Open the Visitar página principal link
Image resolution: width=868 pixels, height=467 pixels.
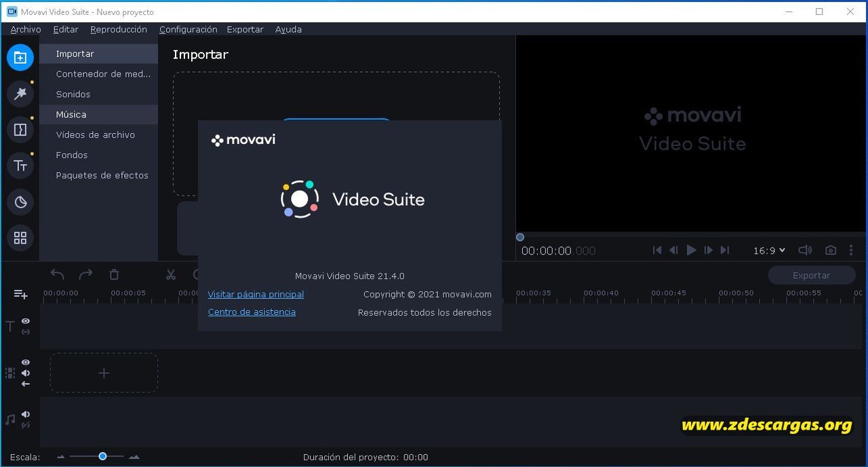pos(256,294)
